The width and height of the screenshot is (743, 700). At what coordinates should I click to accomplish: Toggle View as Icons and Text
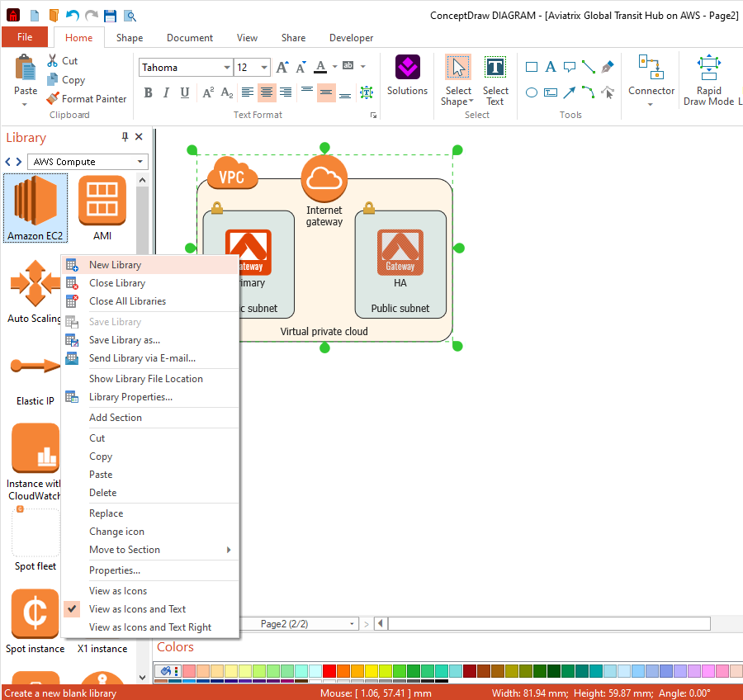(137, 609)
